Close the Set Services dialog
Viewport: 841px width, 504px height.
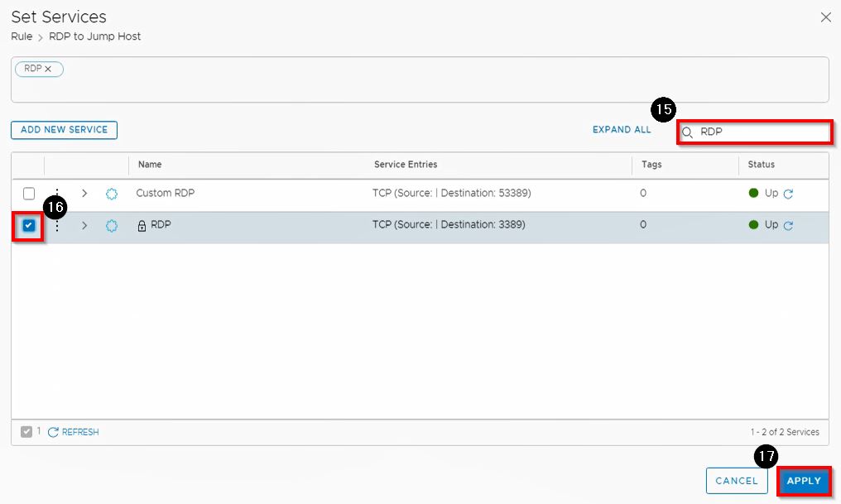[x=825, y=17]
